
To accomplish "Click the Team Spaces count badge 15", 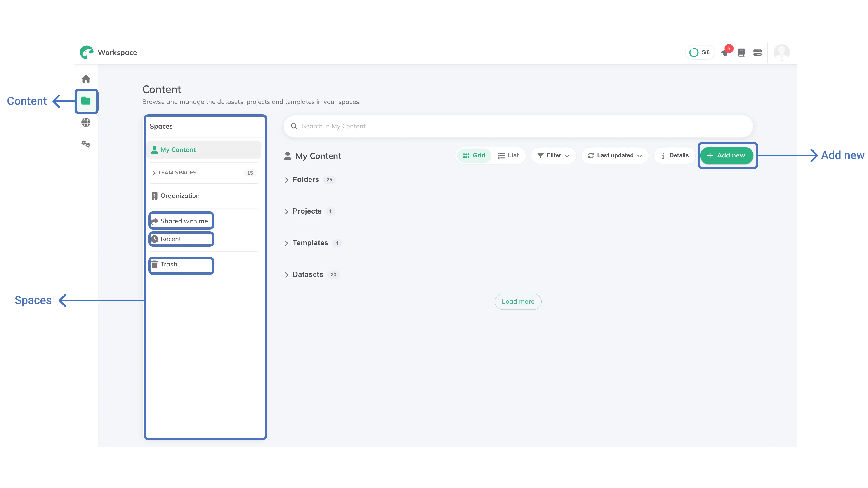I will coord(250,173).
